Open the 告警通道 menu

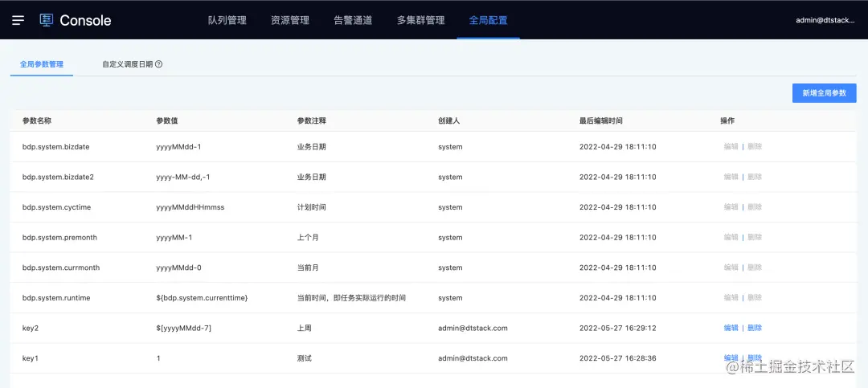coord(353,20)
